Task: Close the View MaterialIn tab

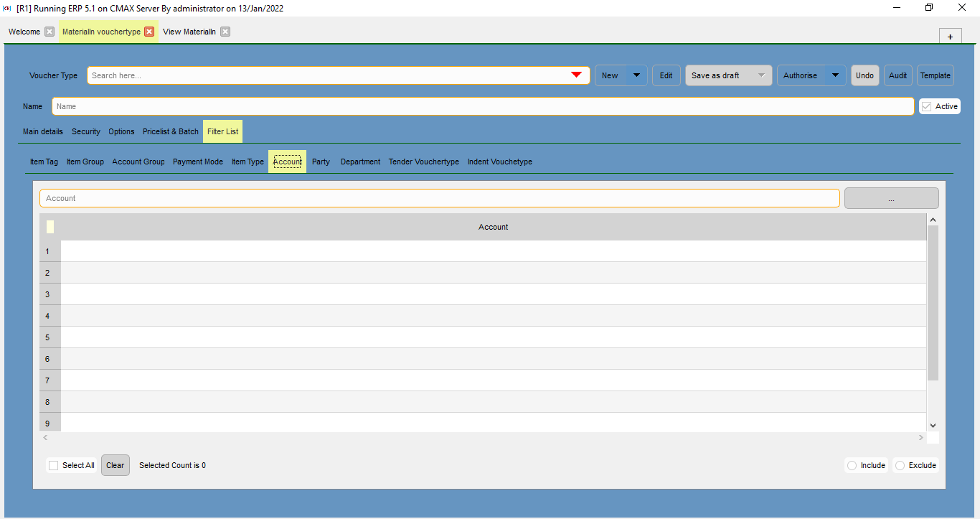Action: 225,32
